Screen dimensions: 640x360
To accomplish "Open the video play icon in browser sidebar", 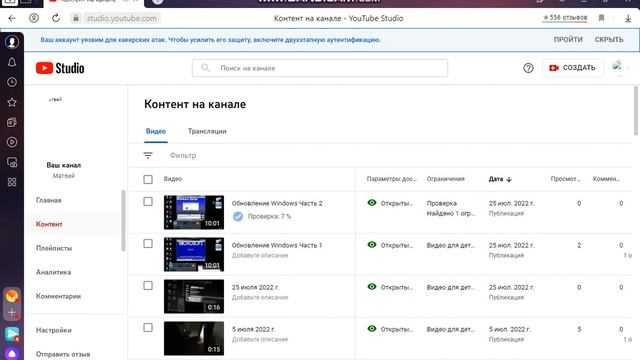I will (12, 142).
